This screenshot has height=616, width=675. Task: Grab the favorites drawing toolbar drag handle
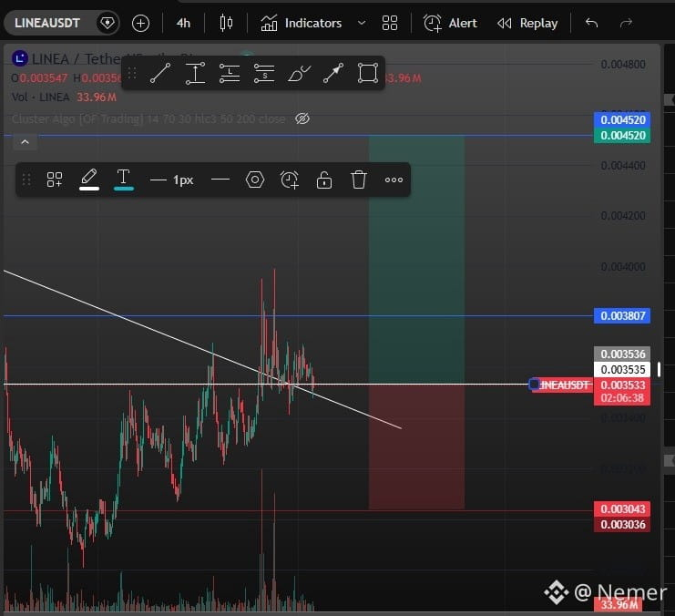point(132,73)
